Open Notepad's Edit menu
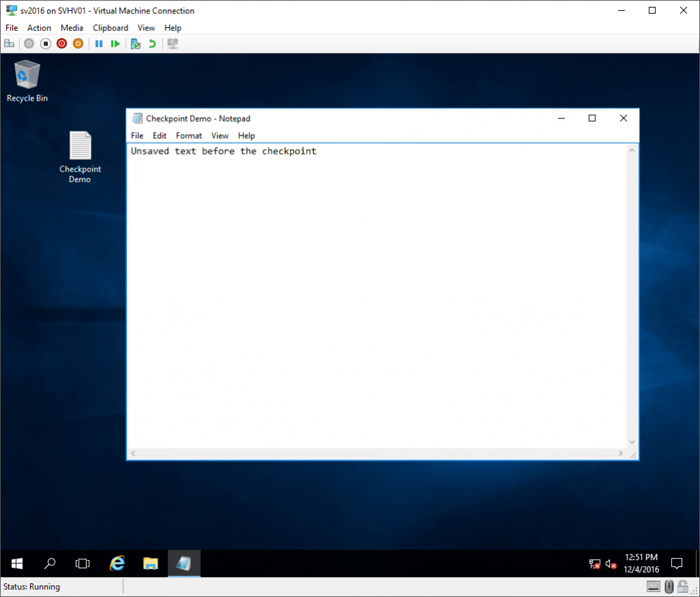 pos(159,135)
